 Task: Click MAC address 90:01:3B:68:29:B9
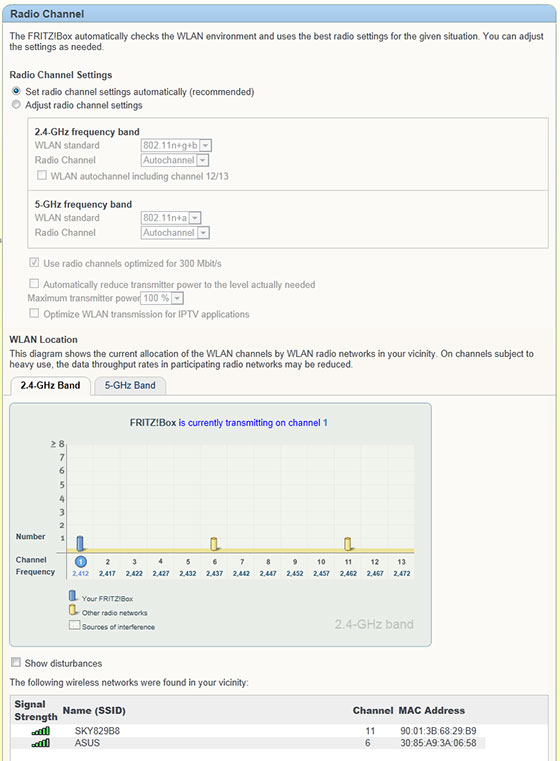coord(438,731)
